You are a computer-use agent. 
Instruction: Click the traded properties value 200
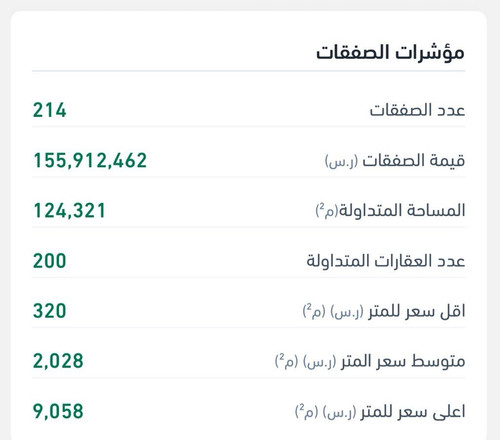pyautogui.click(x=50, y=261)
